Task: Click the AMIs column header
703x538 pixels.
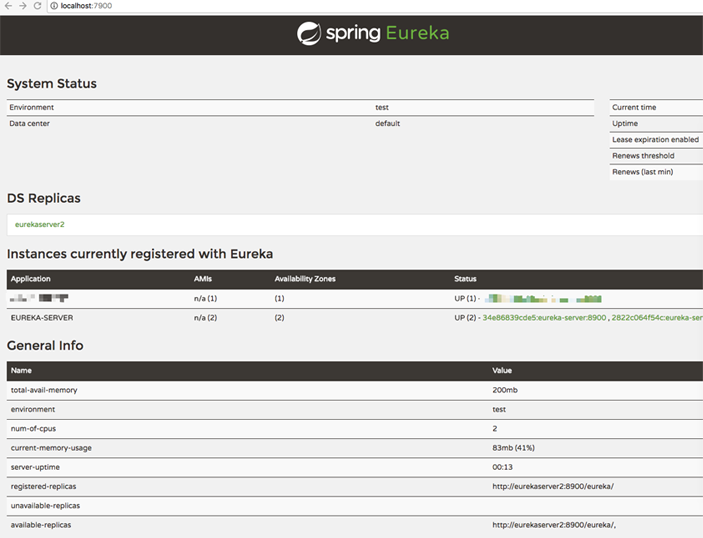Action: pyautogui.click(x=203, y=279)
